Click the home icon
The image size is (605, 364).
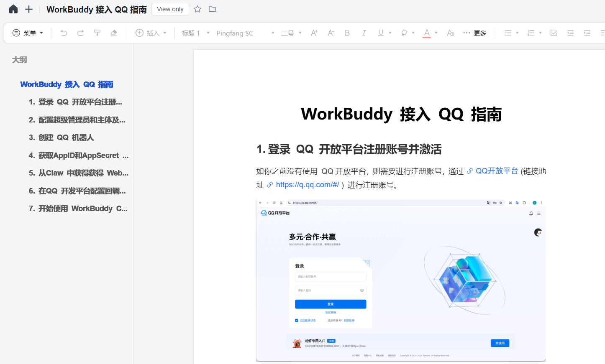13,9
